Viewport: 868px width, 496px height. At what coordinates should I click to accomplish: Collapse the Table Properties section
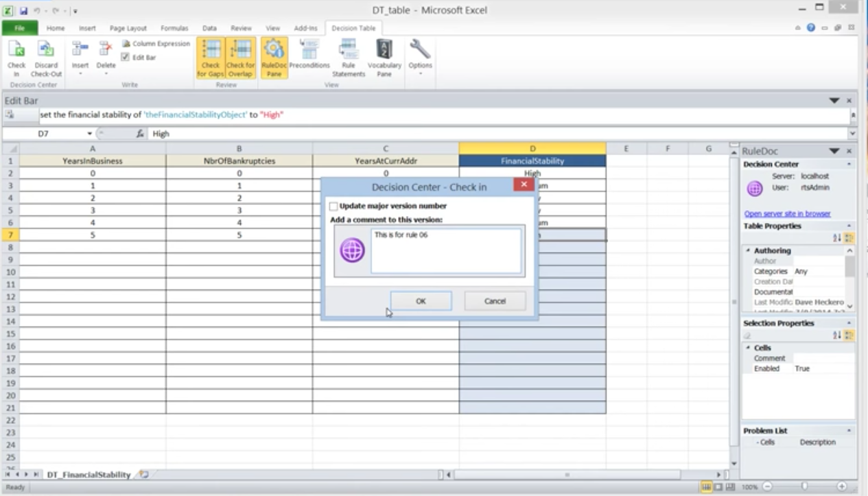[849, 226]
